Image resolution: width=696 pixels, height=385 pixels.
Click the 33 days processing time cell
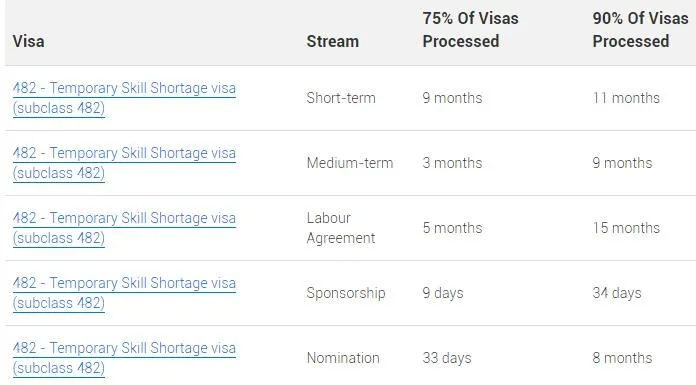(447, 358)
